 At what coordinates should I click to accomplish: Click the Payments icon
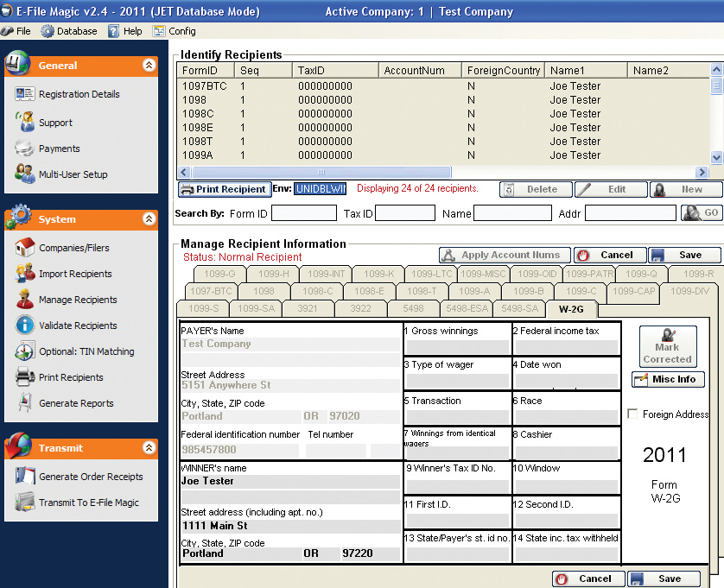click(x=24, y=149)
